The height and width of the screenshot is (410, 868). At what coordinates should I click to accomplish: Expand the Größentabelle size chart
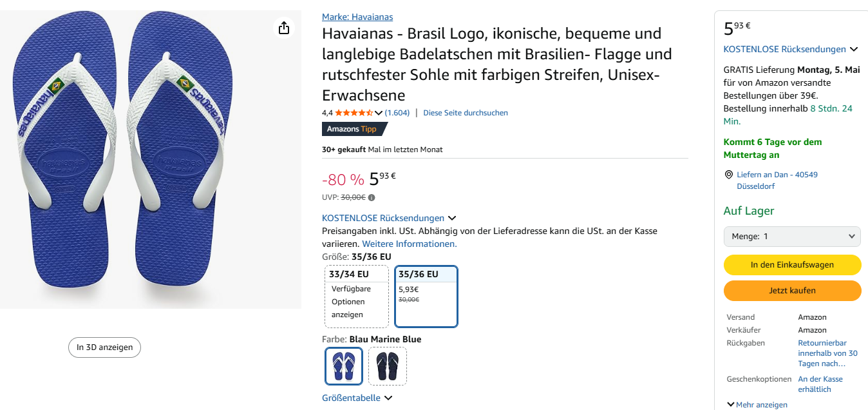pos(357,398)
